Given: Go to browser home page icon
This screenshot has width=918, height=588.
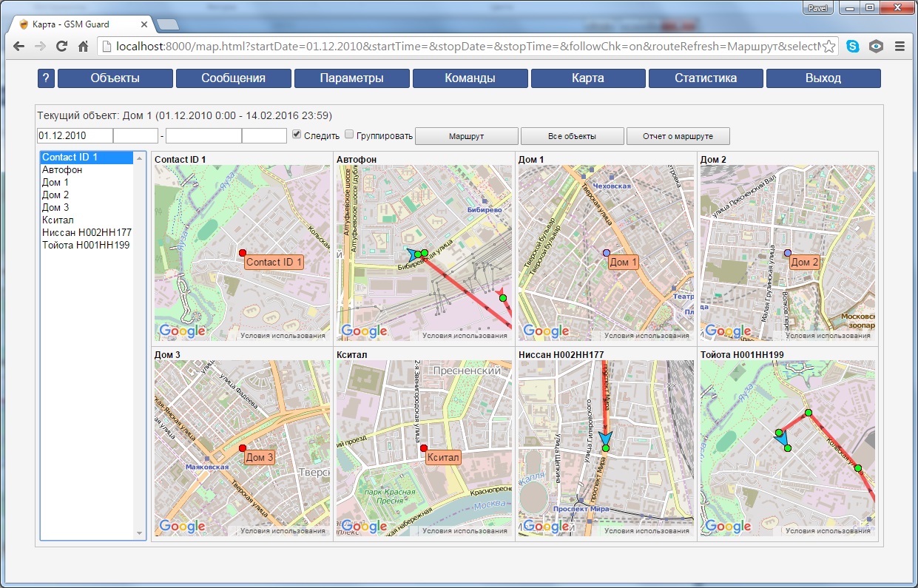Looking at the screenshot, I should tap(84, 46).
